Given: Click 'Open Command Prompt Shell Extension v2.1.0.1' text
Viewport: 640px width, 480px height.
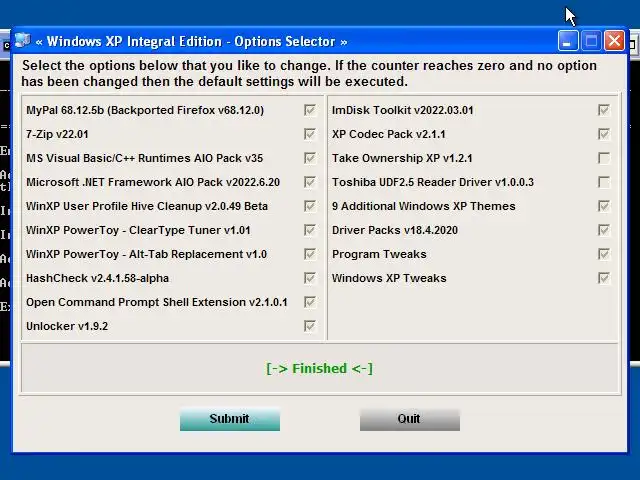Looking at the screenshot, I should click(x=157, y=302).
